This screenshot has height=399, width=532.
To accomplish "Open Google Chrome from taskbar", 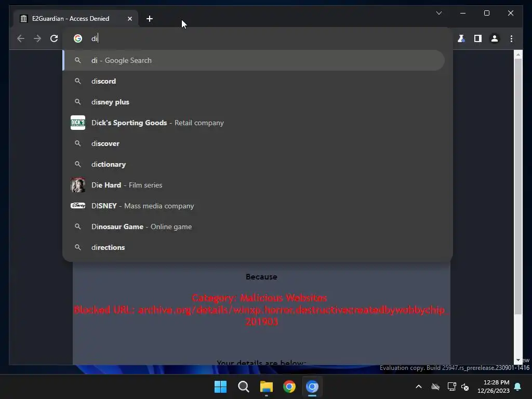I will coord(289,387).
